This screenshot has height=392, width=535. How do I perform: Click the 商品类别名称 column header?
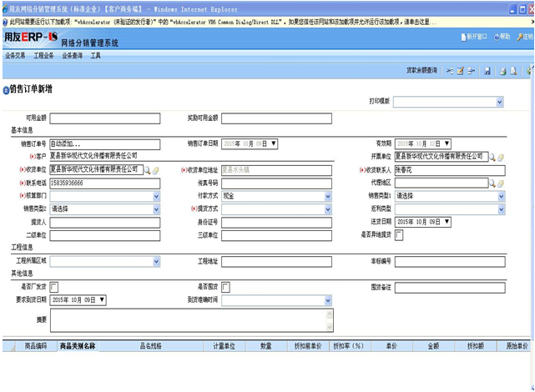(x=78, y=346)
